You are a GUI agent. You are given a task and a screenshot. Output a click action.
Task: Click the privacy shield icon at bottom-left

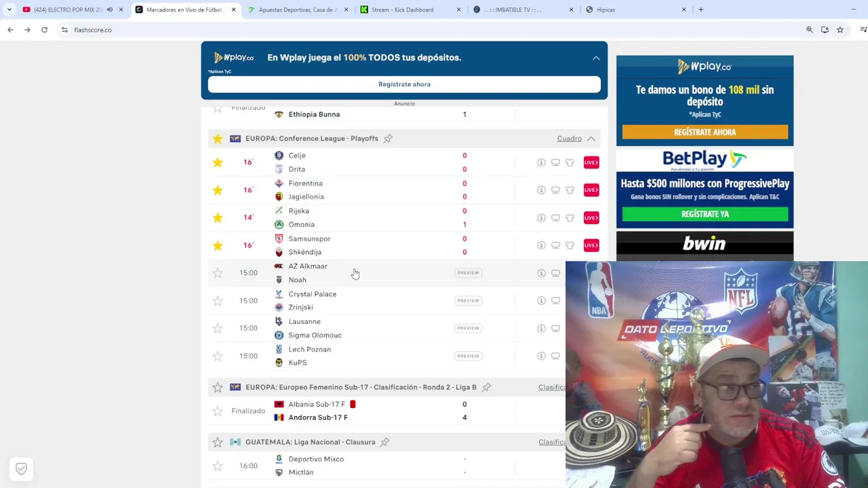21,468
